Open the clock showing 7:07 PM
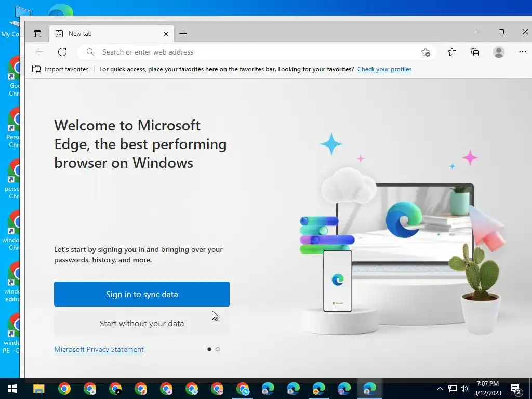Viewport: 532px width, 399px height. pyautogui.click(x=487, y=389)
